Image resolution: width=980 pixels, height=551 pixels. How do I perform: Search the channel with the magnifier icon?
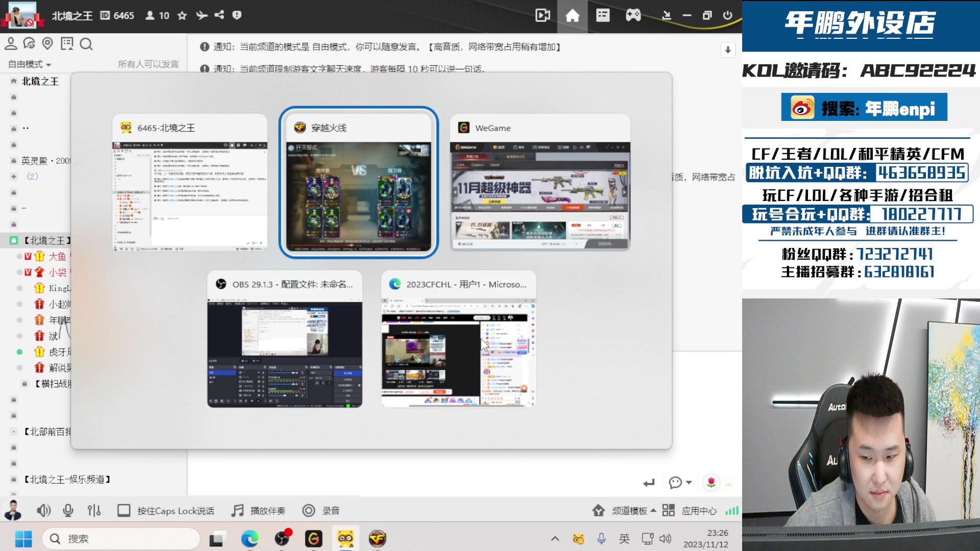tap(86, 44)
